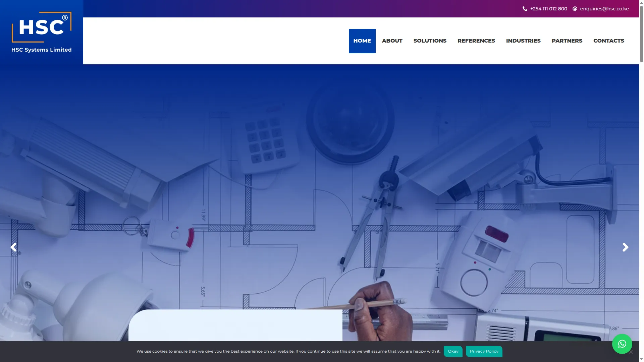Open the WhatsApp chat button
The image size is (644, 362).
click(x=622, y=344)
